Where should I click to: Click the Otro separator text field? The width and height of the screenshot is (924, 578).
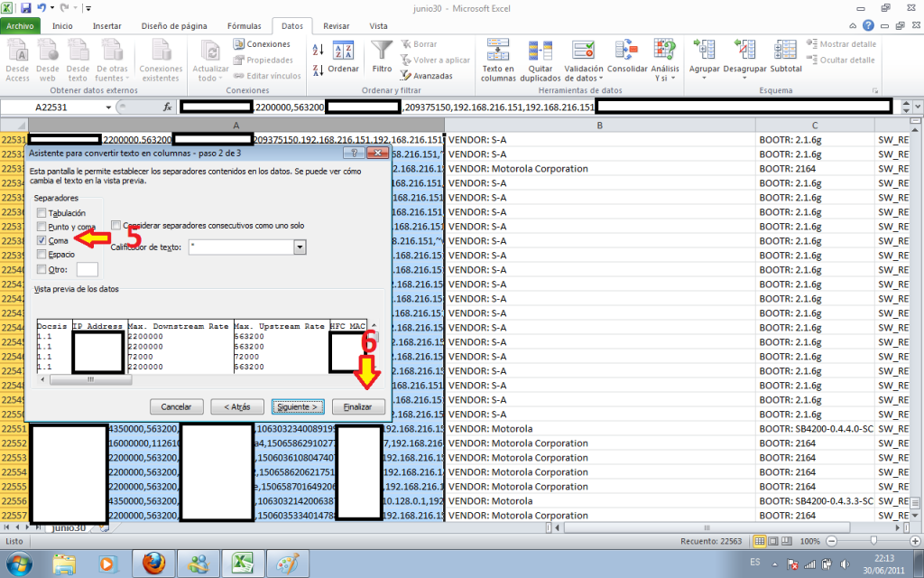[x=88, y=269]
